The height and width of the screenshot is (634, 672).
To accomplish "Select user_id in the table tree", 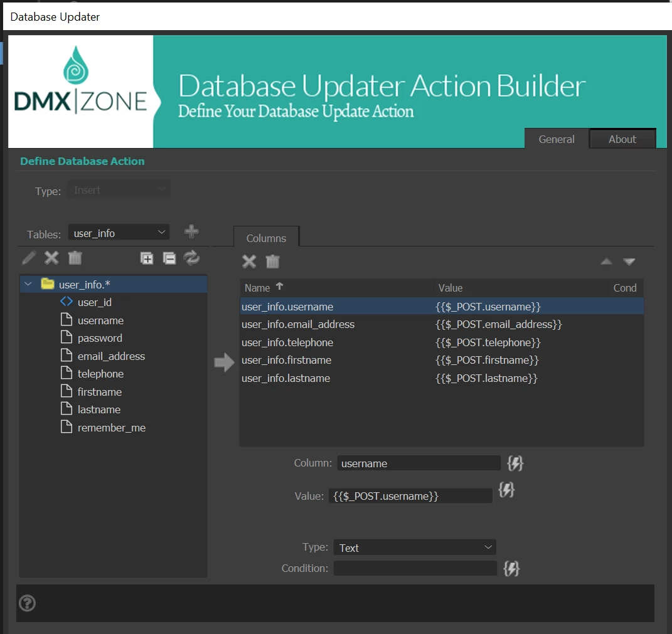I will [94, 302].
